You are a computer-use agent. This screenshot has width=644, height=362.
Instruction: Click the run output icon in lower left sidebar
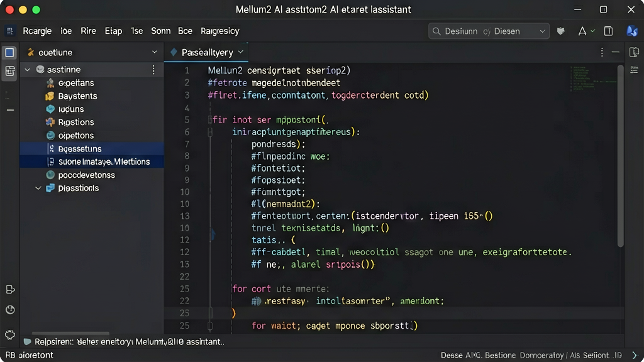point(10,289)
